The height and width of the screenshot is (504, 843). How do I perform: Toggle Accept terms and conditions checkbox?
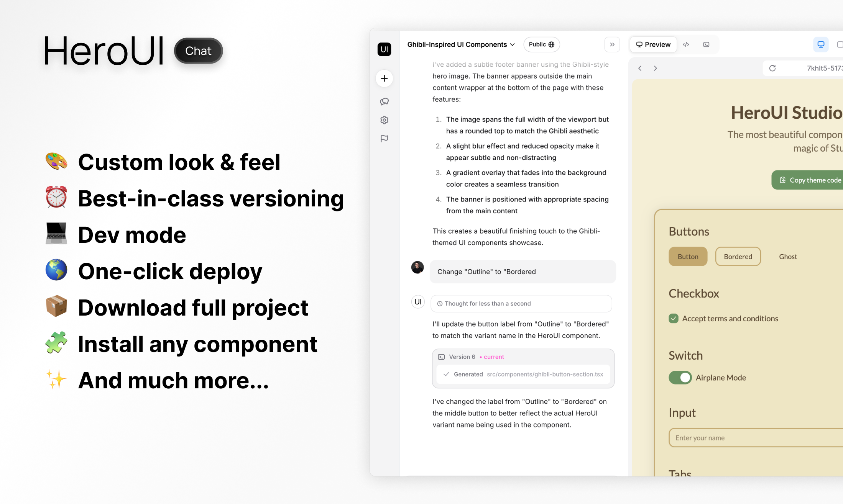[674, 319]
